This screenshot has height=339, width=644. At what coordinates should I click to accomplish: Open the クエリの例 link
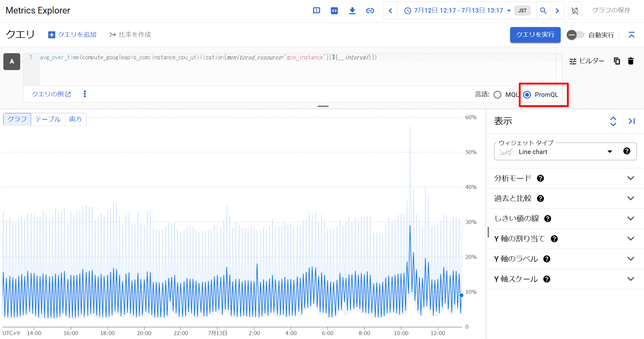51,94
